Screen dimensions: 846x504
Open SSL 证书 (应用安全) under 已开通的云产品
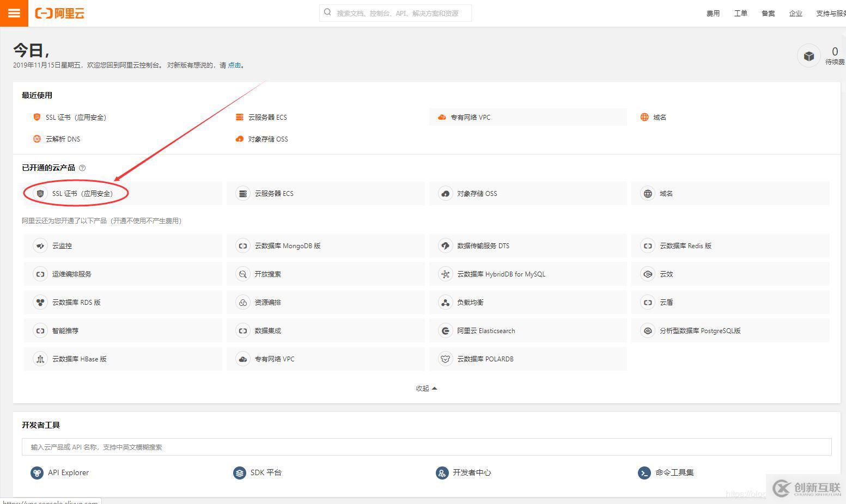click(123, 194)
